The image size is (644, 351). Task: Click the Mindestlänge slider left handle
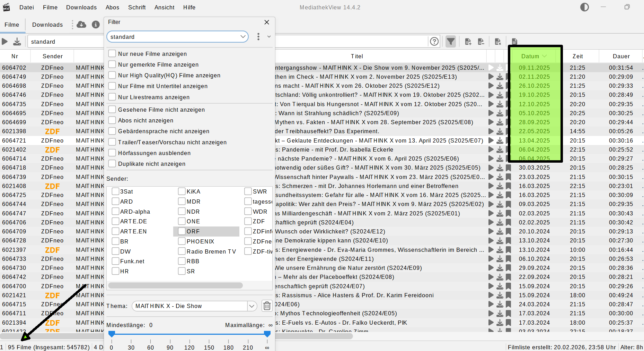click(112, 334)
